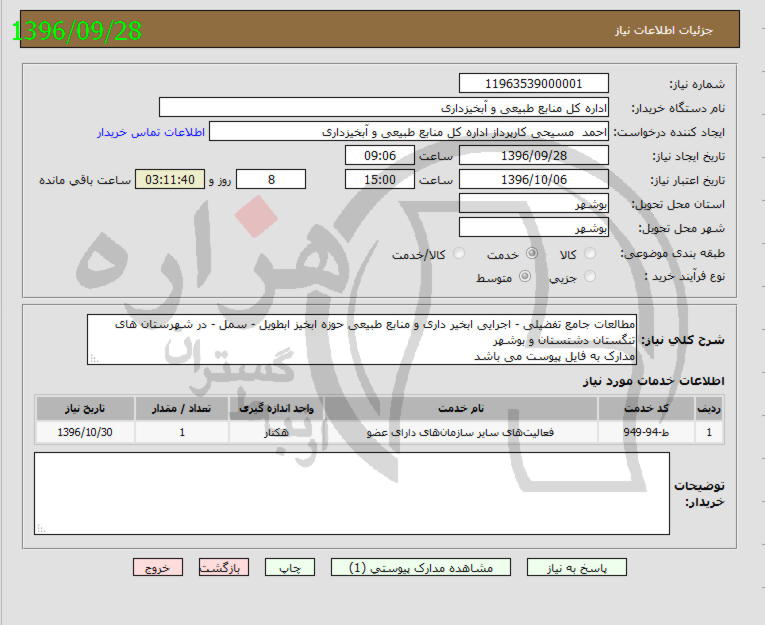Click the unit cell هکتار
This screenshot has height=625, width=765.
(x=277, y=432)
